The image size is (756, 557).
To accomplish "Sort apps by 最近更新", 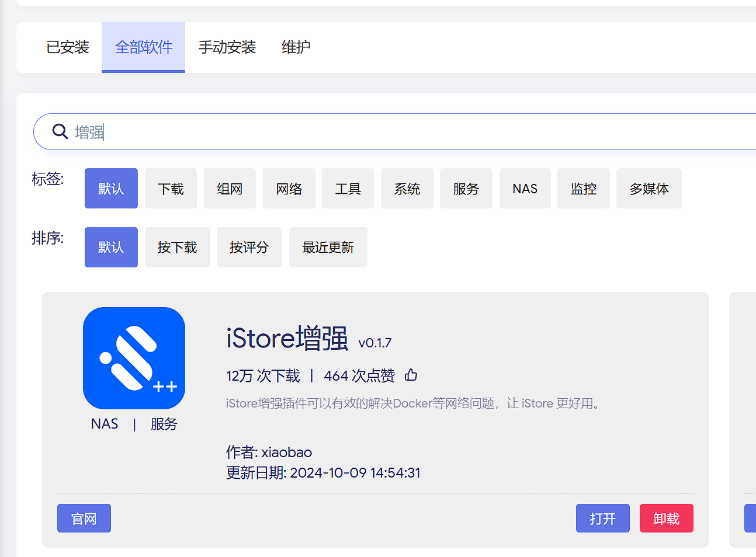I will point(328,248).
